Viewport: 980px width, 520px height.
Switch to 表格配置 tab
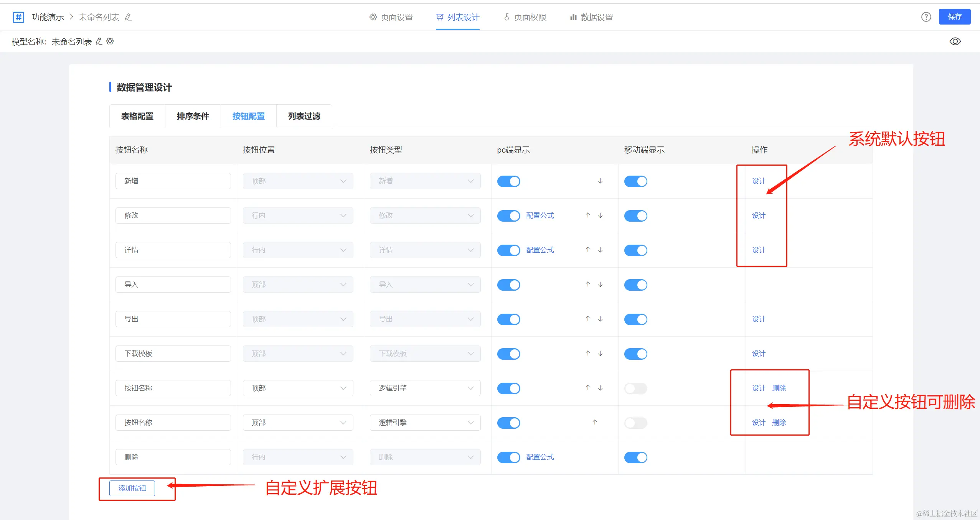coord(137,116)
